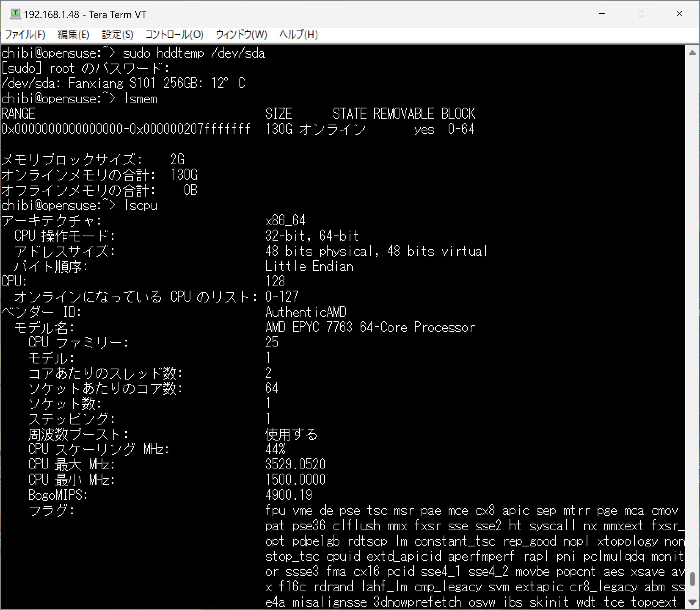
Task: Click the 'AuthenticAMD' vendor ID value
Action: point(306,312)
